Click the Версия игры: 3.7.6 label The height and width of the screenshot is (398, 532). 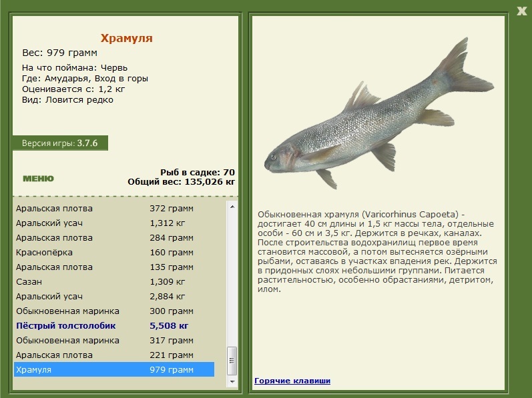(x=60, y=143)
